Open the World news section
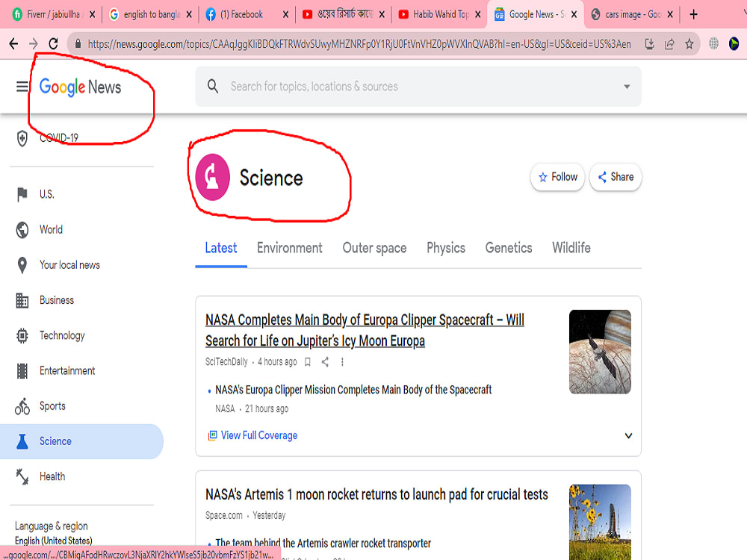The height and width of the screenshot is (560, 747). pos(51,229)
